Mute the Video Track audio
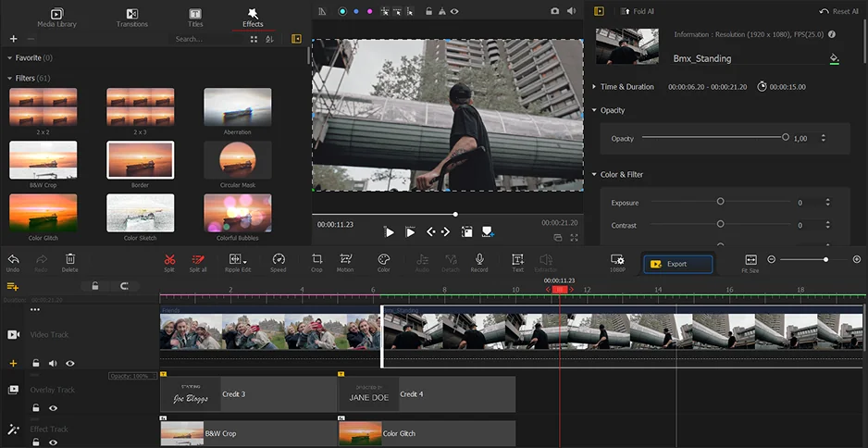Image resolution: width=868 pixels, height=448 pixels. click(x=53, y=364)
